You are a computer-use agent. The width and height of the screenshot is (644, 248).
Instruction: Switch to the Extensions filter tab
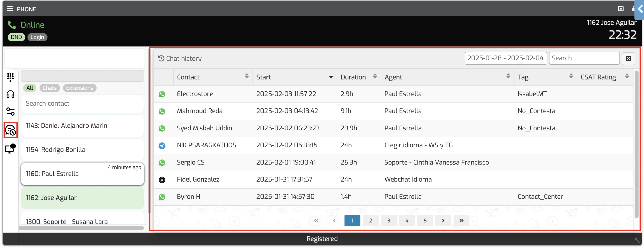click(80, 88)
